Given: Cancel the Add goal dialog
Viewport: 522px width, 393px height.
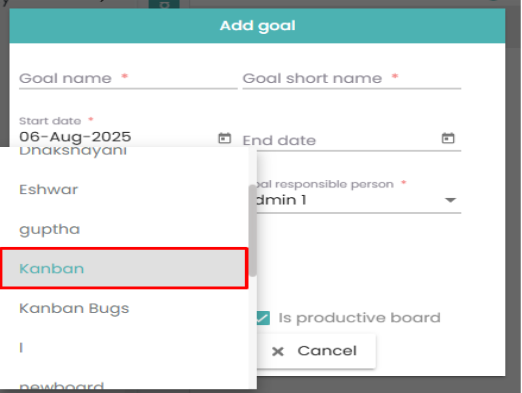Looking at the screenshot, I should (x=316, y=351).
